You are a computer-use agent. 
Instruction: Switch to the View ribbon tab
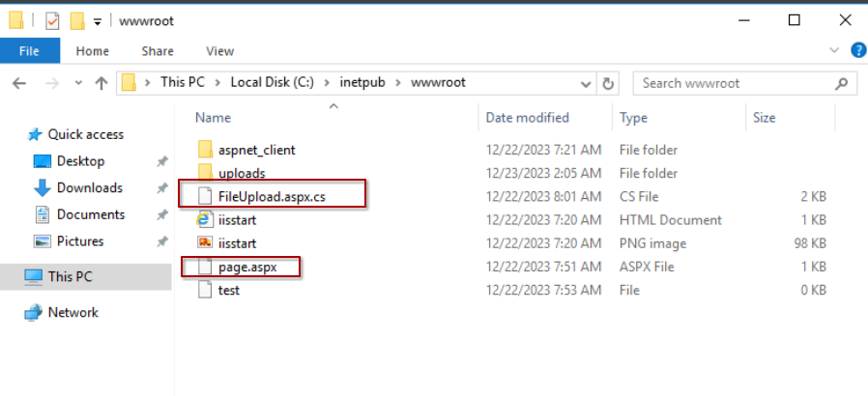click(x=219, y=51)
